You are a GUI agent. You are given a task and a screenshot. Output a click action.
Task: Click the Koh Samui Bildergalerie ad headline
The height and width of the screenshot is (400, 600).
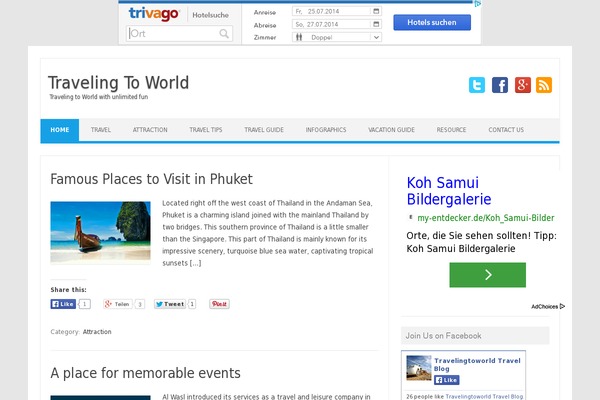coord(449,191)
